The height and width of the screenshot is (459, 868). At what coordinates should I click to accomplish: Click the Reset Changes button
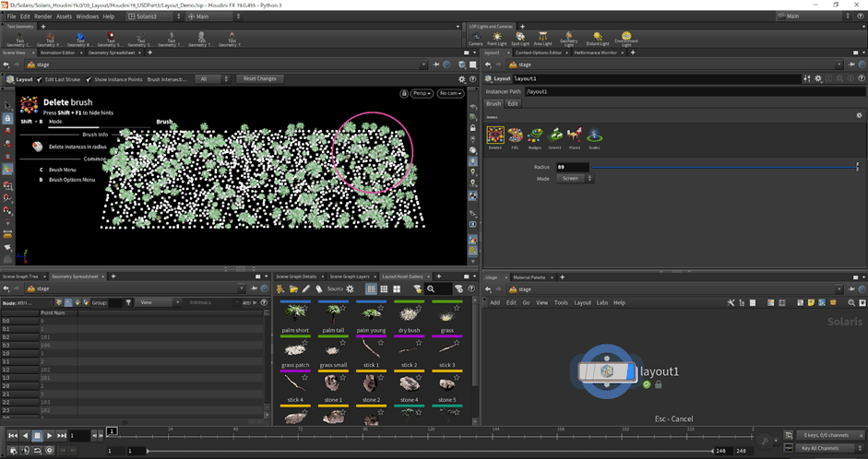tap(259, 79)
